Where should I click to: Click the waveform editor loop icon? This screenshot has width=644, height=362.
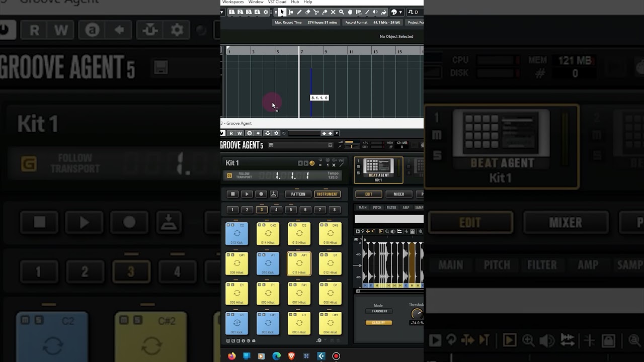click(363, 231)
